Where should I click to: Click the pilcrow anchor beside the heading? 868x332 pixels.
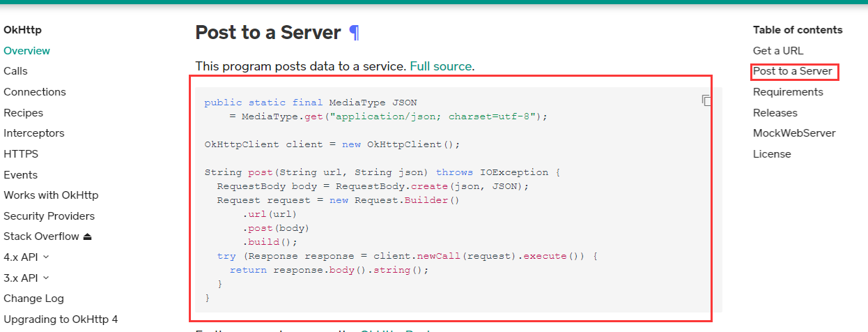click(354, 33)
